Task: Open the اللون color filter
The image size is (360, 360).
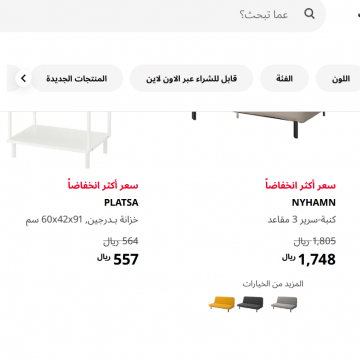Action: click(x=338, y=79)
